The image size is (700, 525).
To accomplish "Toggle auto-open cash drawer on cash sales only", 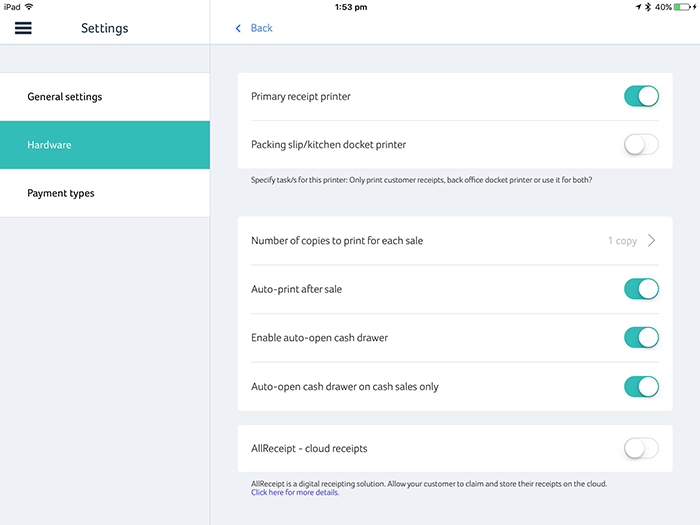I will click(641, 386).
